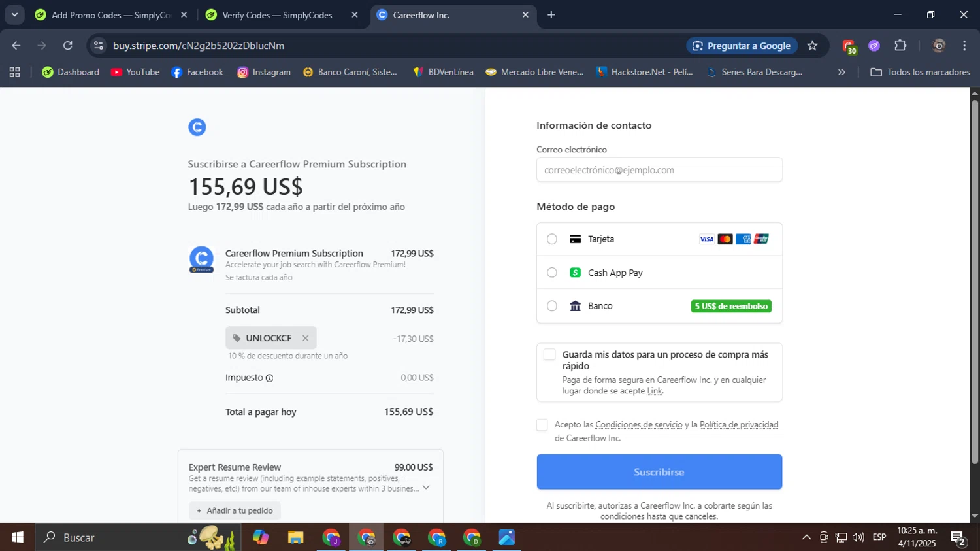The height and width of the screenshot is (551, 980).
Task: Open the browser profile avatar
Action: pos(939,46)
